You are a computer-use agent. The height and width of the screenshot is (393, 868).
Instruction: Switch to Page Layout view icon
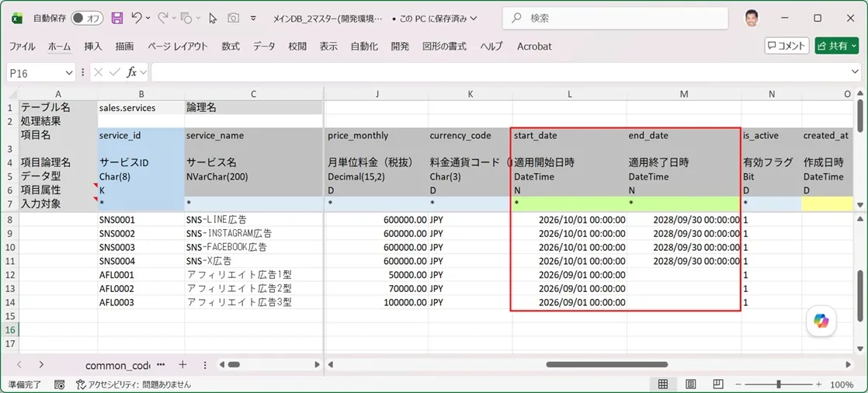click(690, 384)
